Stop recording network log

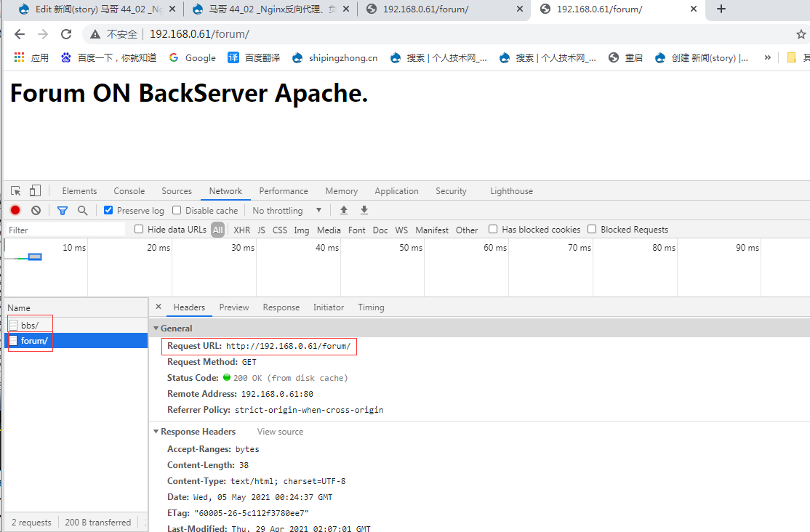(15, 211)
